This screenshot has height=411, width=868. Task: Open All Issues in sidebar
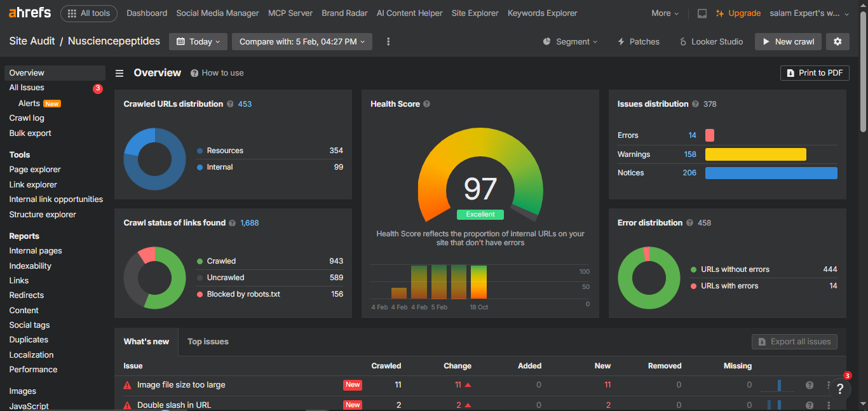[x=27, y=88]
